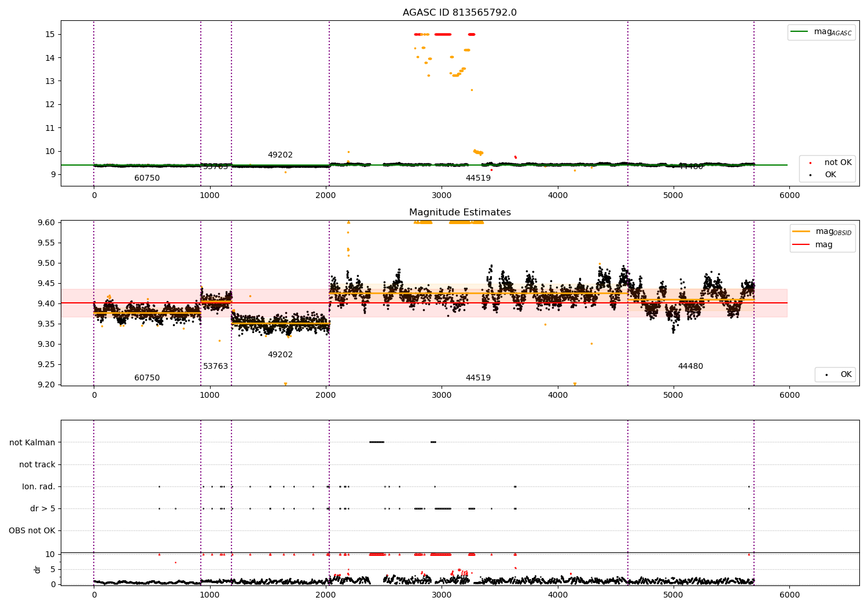Click obsid label 44480 in Magnitude Estimates plot
Viewport: 868px width, 608px height.
pyautogui.click(x=690, y=367)
